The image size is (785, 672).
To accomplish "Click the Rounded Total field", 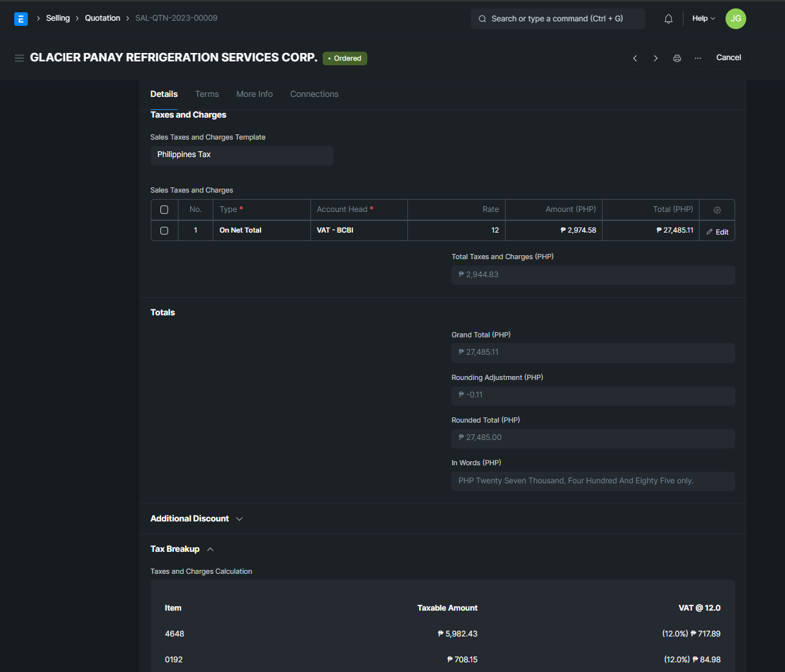I will click(593, 438).
